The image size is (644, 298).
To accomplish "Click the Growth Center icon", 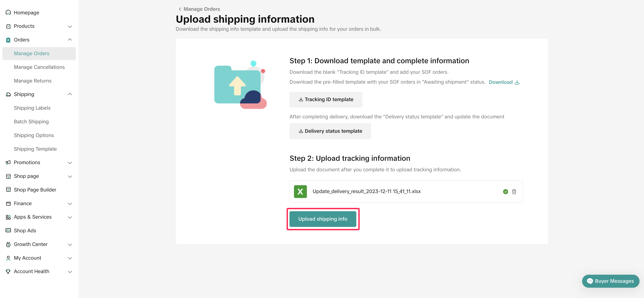I will (x=8, y=244).
